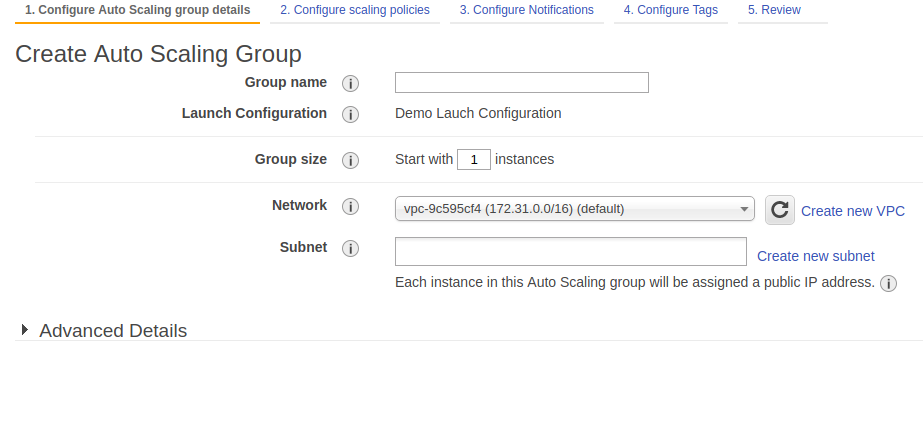Viewport: 923px width, 429px height.
Task: Open the Network VPC dropdown
Action: click(x=574, y=209)
